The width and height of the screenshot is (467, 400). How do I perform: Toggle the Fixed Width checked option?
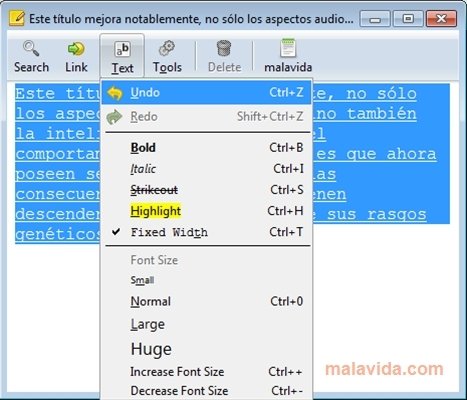tap(207, 232)
